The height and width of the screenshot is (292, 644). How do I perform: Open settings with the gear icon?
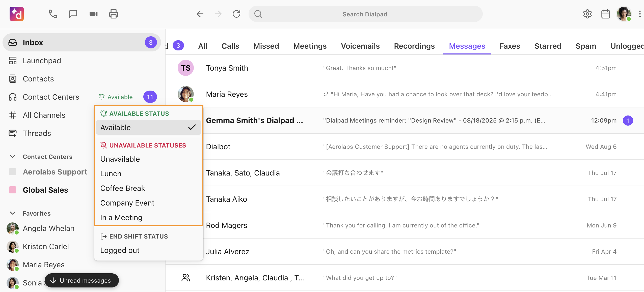pos(587,14)
